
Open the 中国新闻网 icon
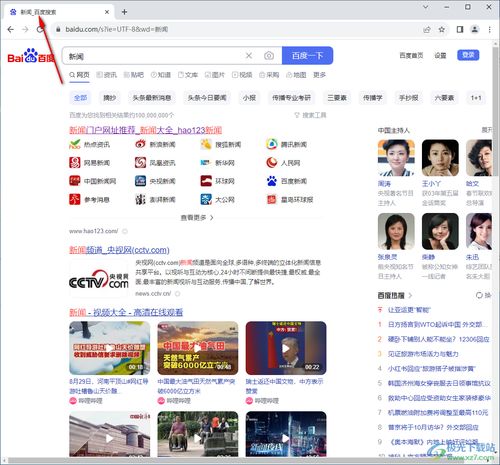tap(74, 181)
